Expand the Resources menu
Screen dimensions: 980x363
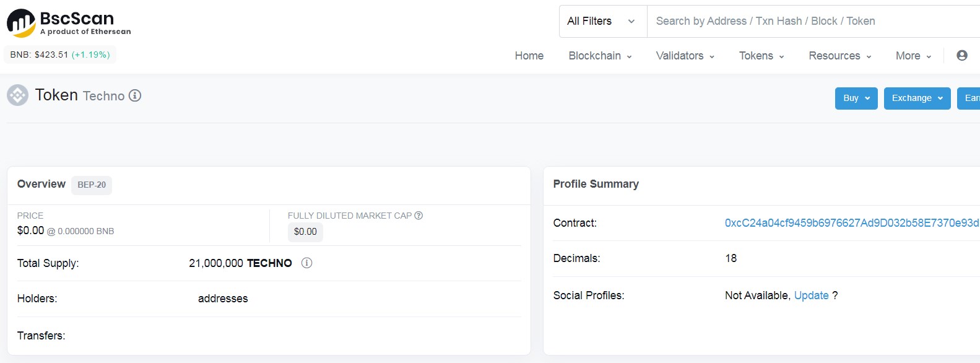(x=839, y=56)
